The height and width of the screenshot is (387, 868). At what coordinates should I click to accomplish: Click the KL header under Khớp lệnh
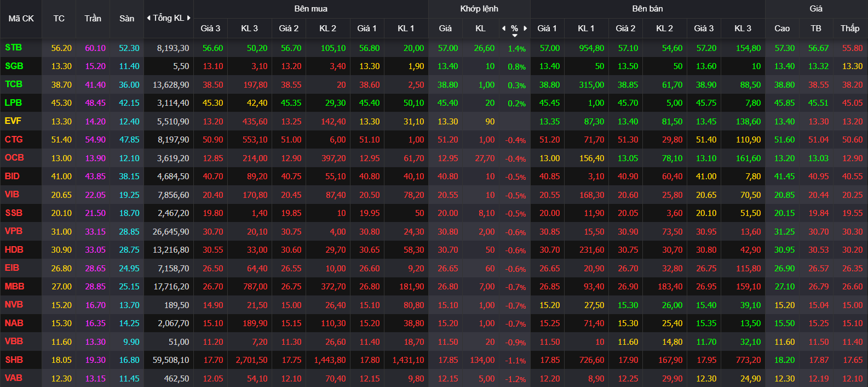480,29
